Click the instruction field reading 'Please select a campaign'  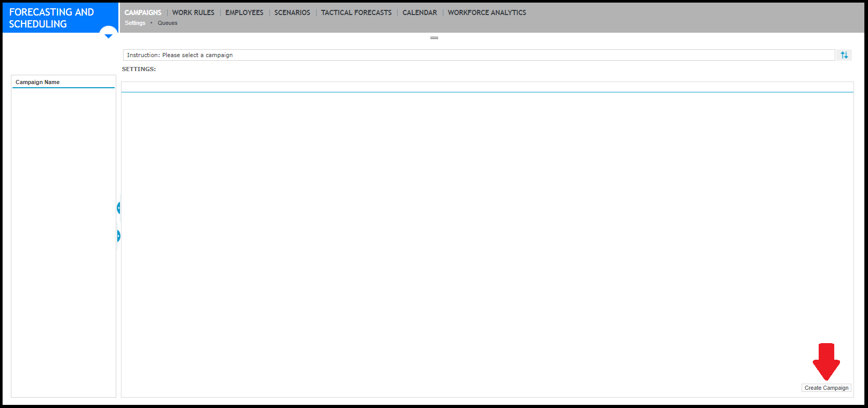pyautogui.click(x=479, y=55)
